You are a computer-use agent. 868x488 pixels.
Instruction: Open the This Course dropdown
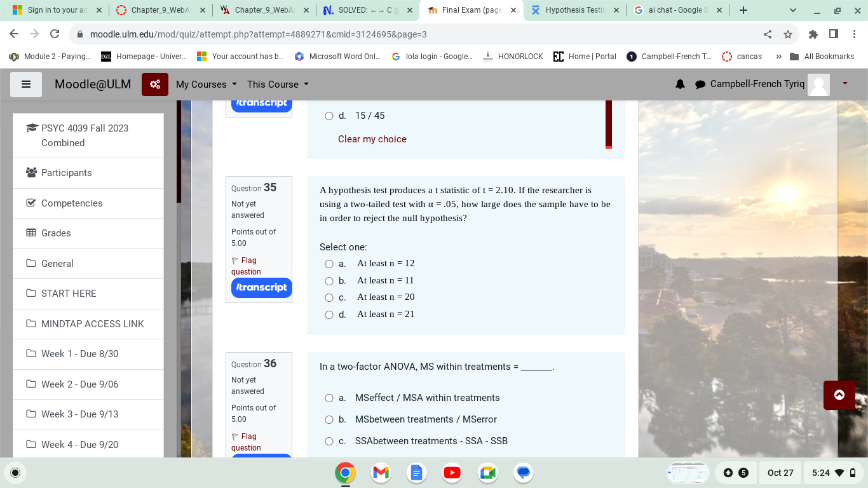278,84
